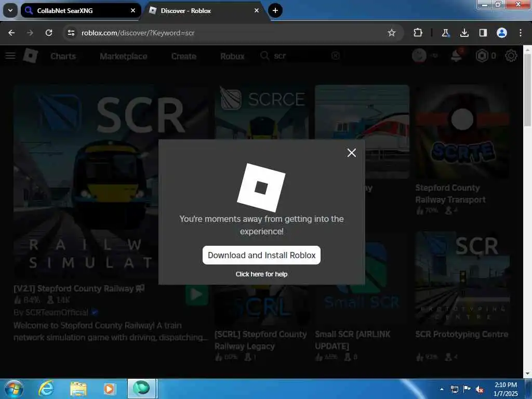The width and height of the screenshot is (532, 399).
Task: Open [V2.1] Stepford County Railway title link
Action: tap(79, 288)
